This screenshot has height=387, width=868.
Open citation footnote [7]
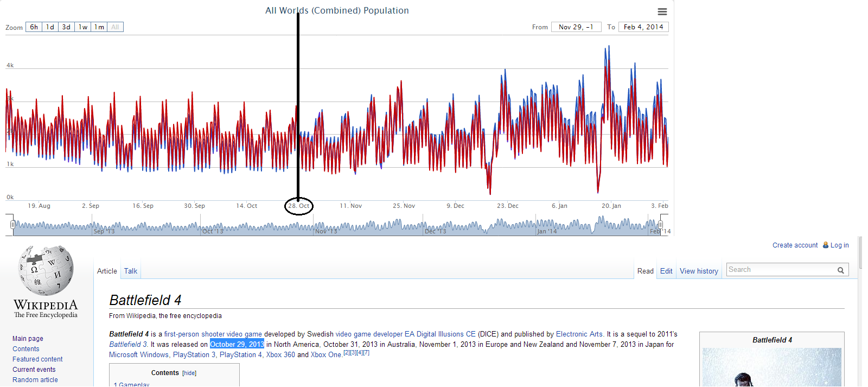(366, 353)
